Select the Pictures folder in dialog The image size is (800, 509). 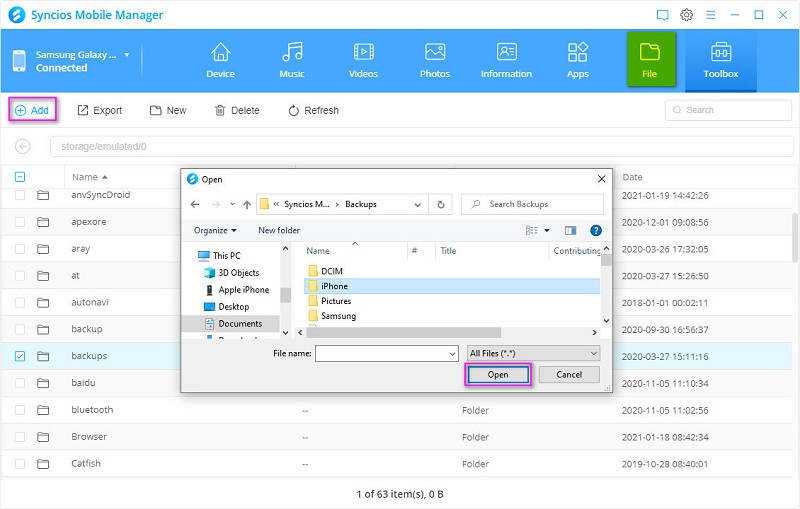click(330, 301)
